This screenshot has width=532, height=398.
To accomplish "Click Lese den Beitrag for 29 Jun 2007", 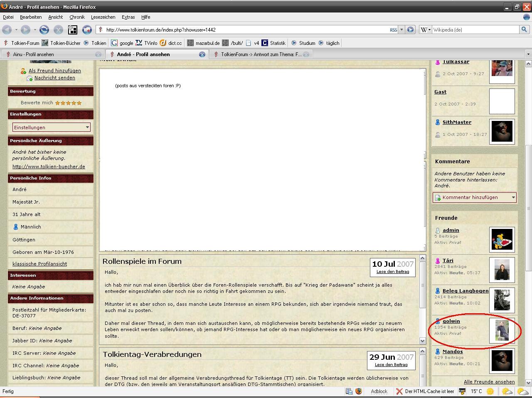I will pyautogui.click(x=391, y=365).
